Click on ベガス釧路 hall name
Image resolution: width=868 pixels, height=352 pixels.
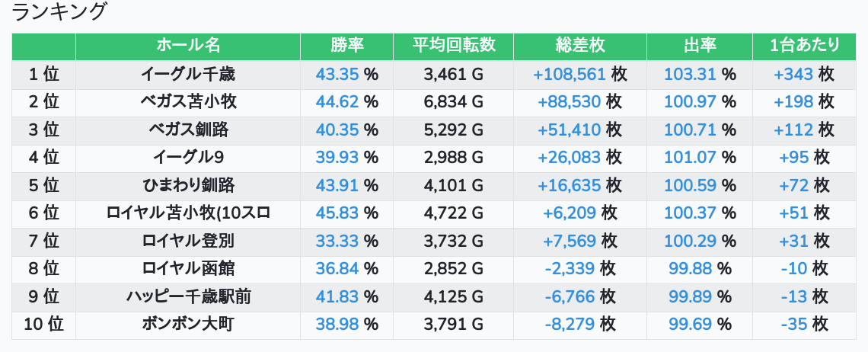pos(188,130)
